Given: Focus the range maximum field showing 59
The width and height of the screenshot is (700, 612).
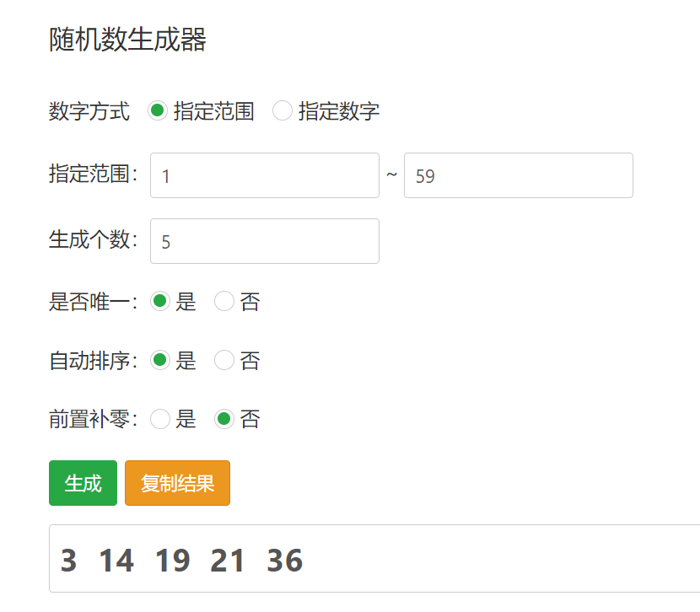Looking at the screenshot, I should point(519,175).
